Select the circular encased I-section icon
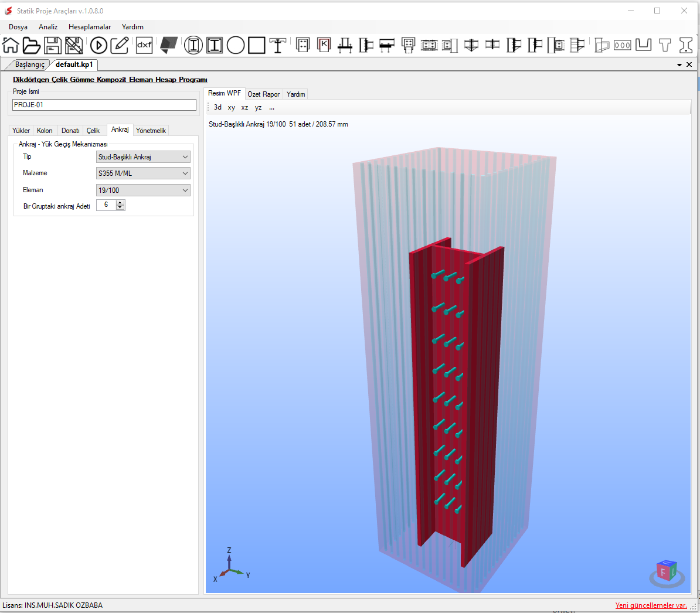Screen dimensions: 700x613 click(193, 45)
